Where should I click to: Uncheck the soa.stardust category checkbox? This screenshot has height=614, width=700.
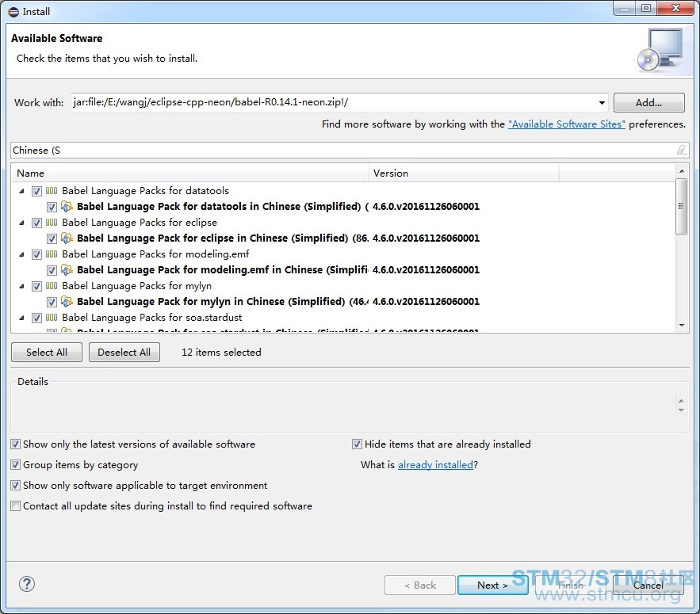click(x=36, y=318)
